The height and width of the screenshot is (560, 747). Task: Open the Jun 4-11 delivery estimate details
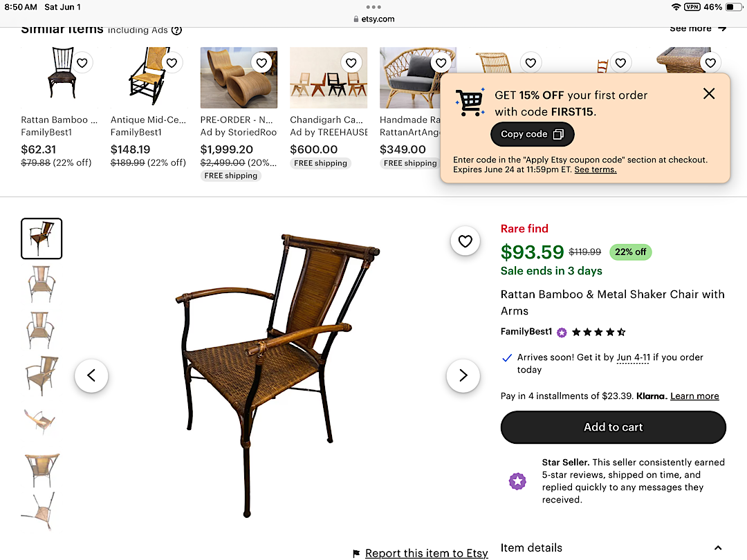(634, 357)
